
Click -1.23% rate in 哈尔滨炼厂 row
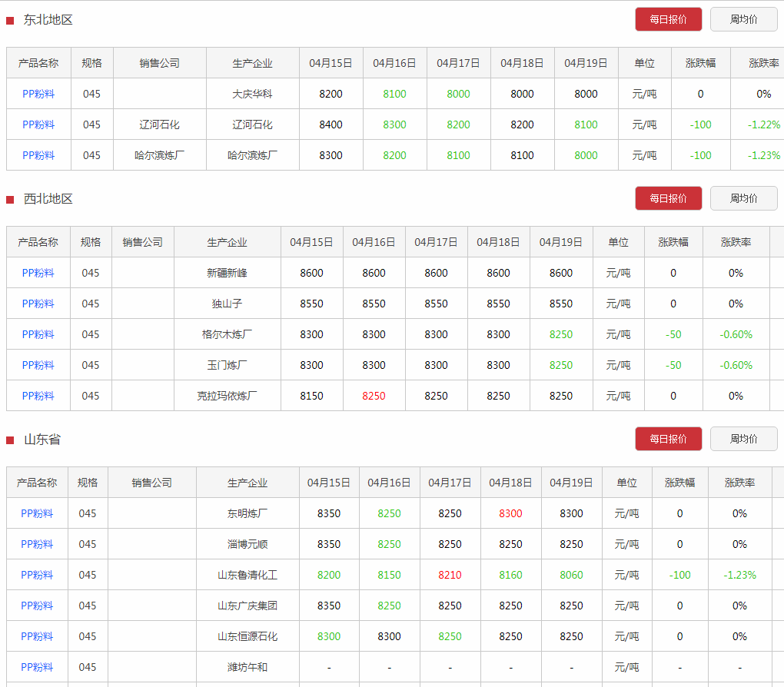pos(764,155)
